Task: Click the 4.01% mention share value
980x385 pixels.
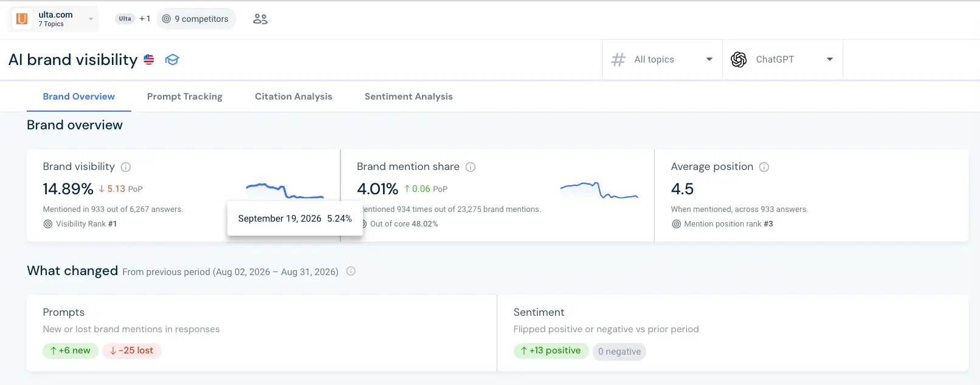Action: point(378,189)
